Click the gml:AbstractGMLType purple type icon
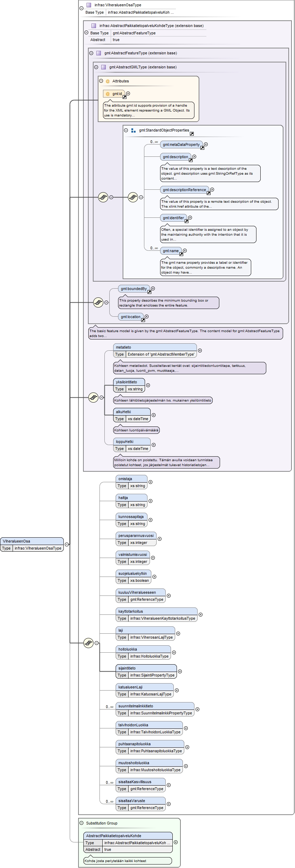Viewport: 295px width, 868px height. point(103,67)
